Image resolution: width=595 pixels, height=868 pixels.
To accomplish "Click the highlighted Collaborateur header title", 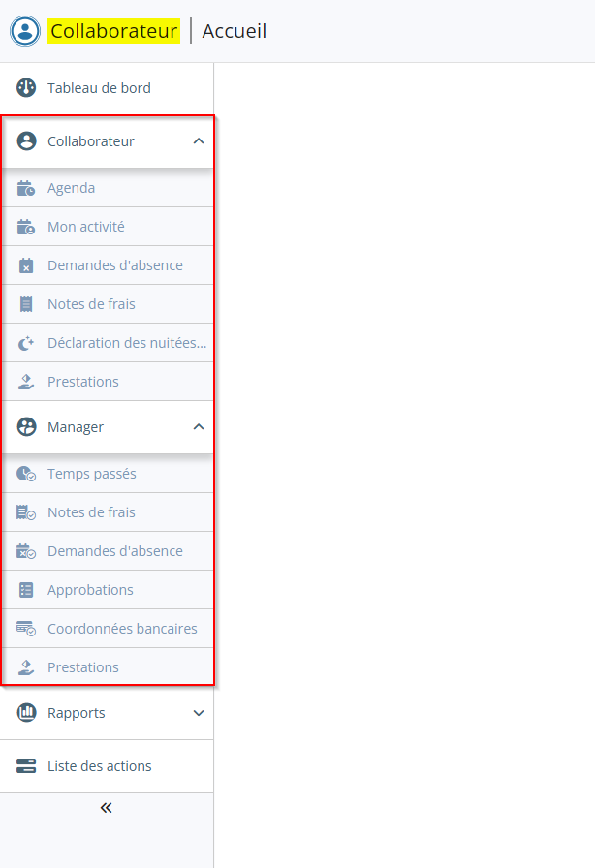I will (x=113, y=31).
